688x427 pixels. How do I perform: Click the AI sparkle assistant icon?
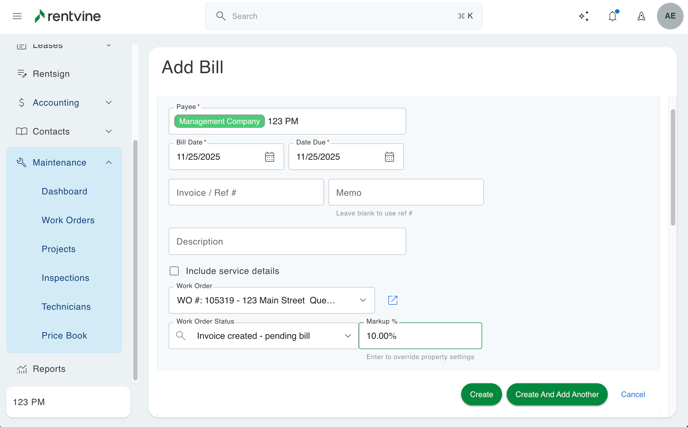584,16
